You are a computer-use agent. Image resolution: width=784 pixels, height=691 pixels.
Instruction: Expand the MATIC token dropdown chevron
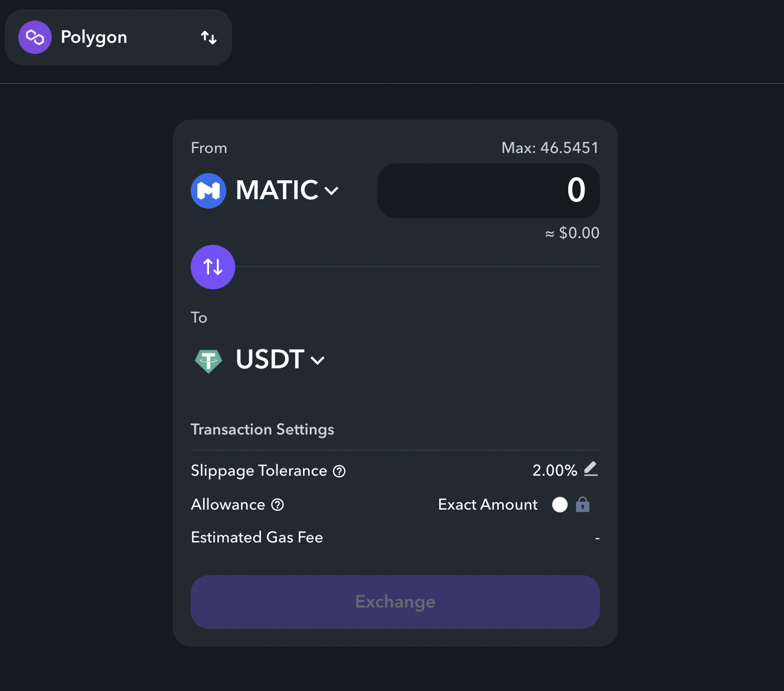click(331, 191)
